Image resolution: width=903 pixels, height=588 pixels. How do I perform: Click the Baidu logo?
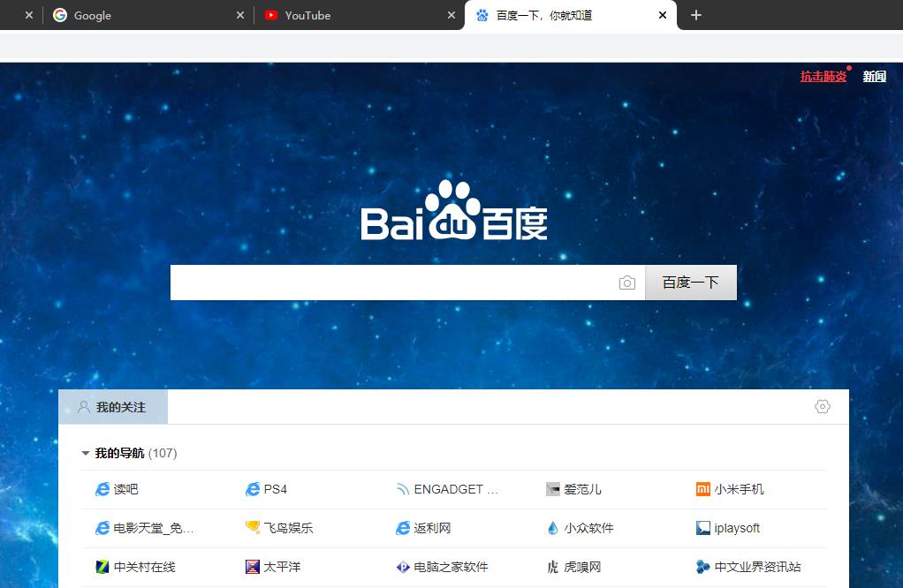click(x=454, y=210)
